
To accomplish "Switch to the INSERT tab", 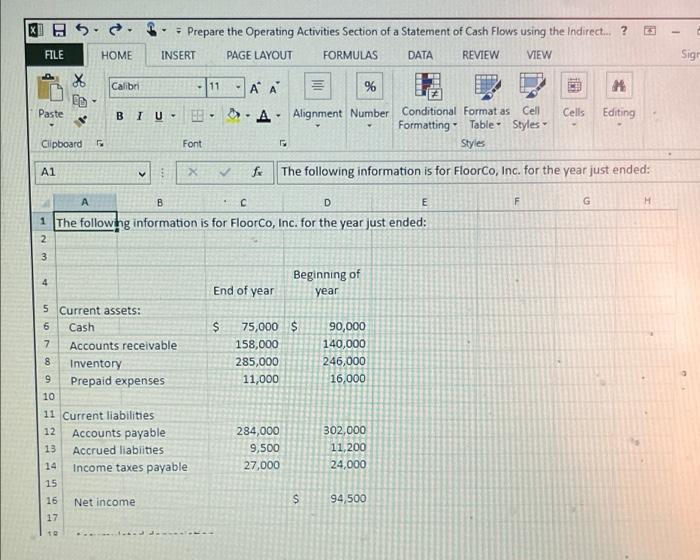I will pos(178,55).
